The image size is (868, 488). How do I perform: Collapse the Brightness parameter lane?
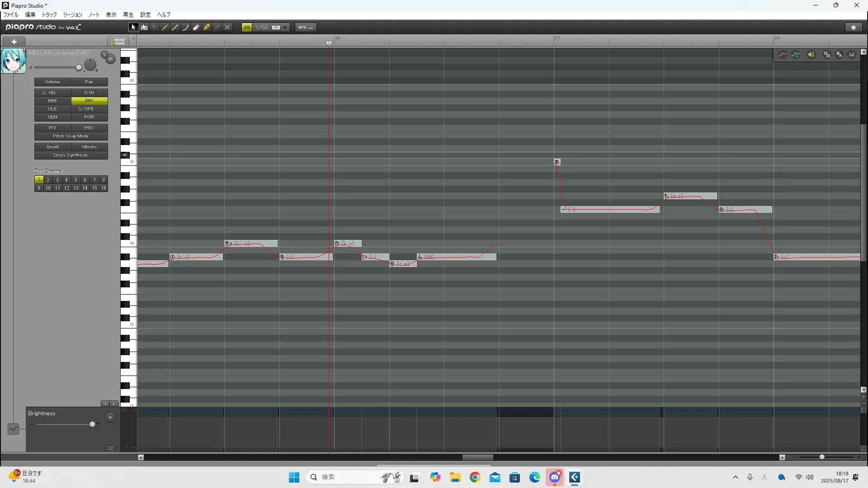(x=110, y=449)
